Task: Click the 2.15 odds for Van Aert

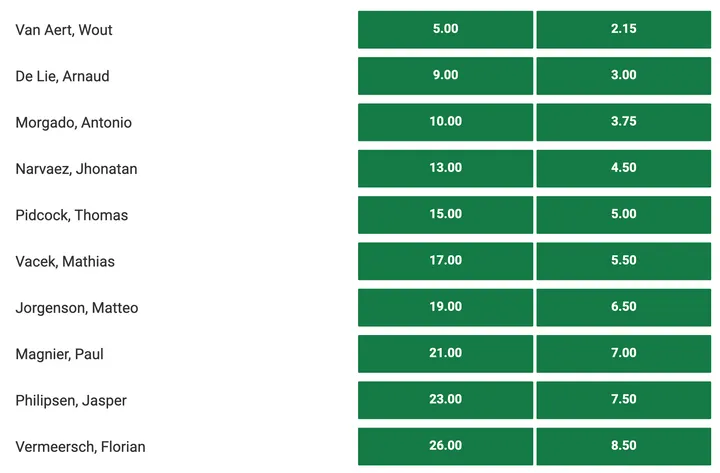Action: tap(624, 29)
